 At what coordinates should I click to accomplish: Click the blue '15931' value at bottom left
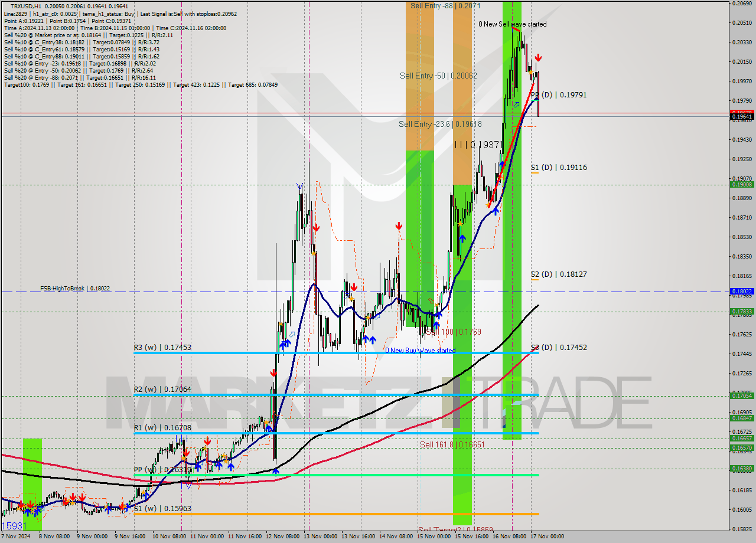point(14,525)
